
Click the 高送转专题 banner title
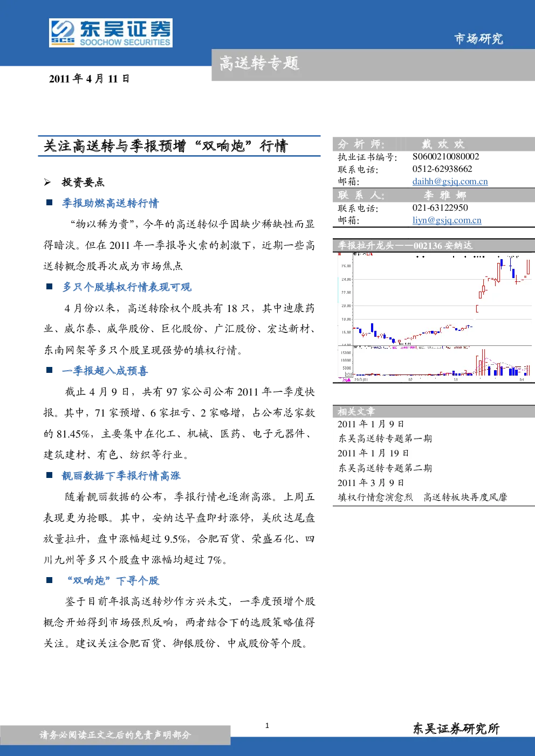pos(259,64)
